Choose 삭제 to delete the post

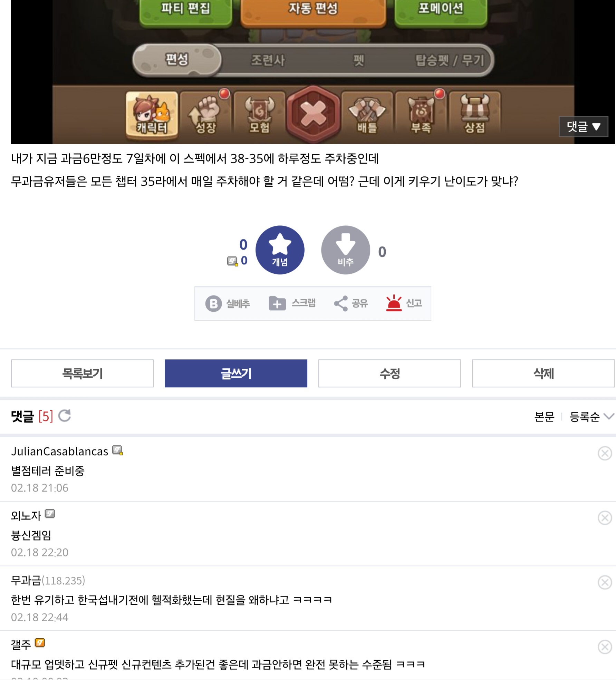[543, 373]
